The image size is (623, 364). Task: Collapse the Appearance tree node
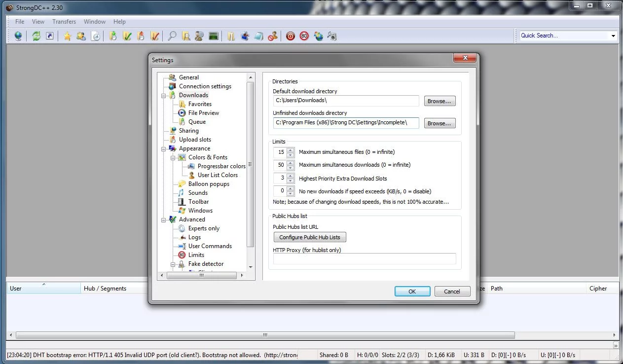tap(164, 148)
